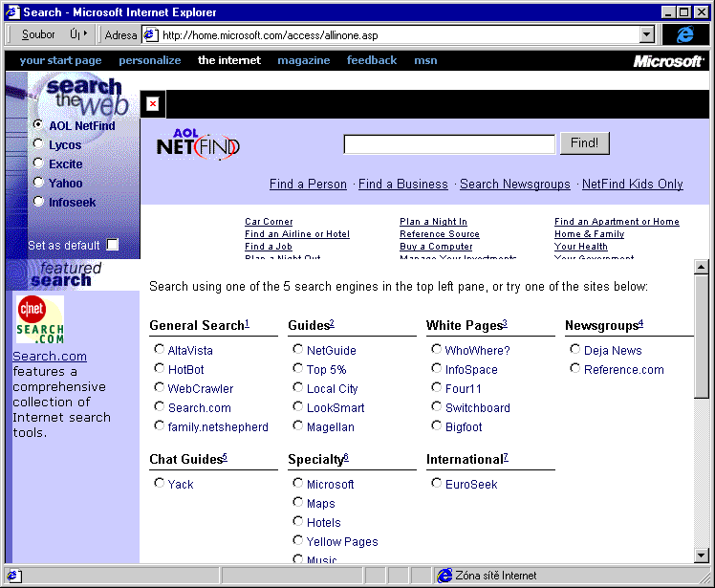Click the NetFind search text field
Viewport: 715px width, 588px height.
[x=449, y=144]
